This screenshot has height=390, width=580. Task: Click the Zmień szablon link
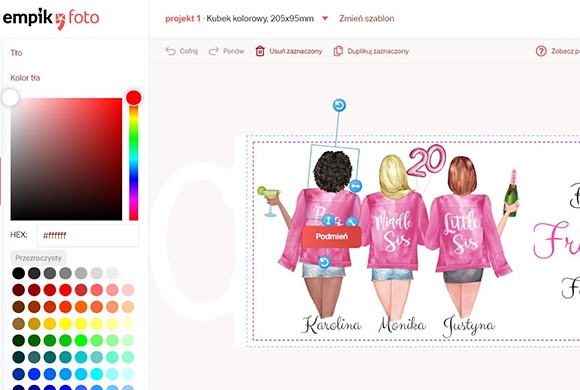[x=367, y=19]
